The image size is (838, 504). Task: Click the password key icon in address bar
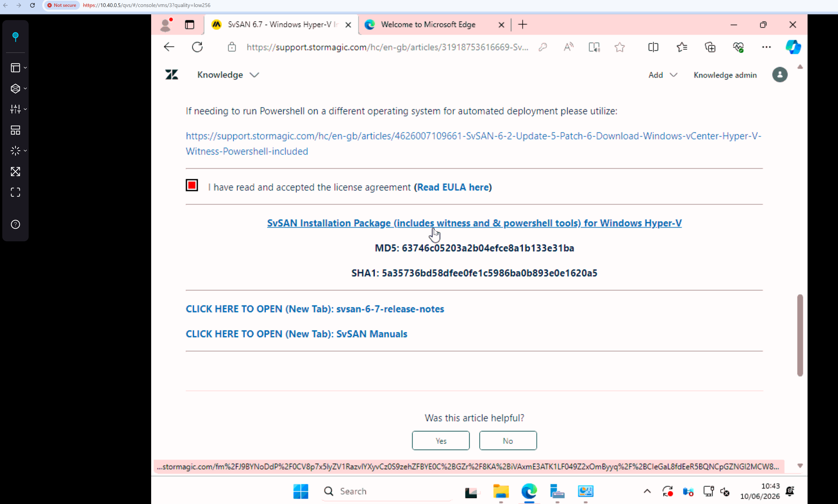tap(543, 47)
